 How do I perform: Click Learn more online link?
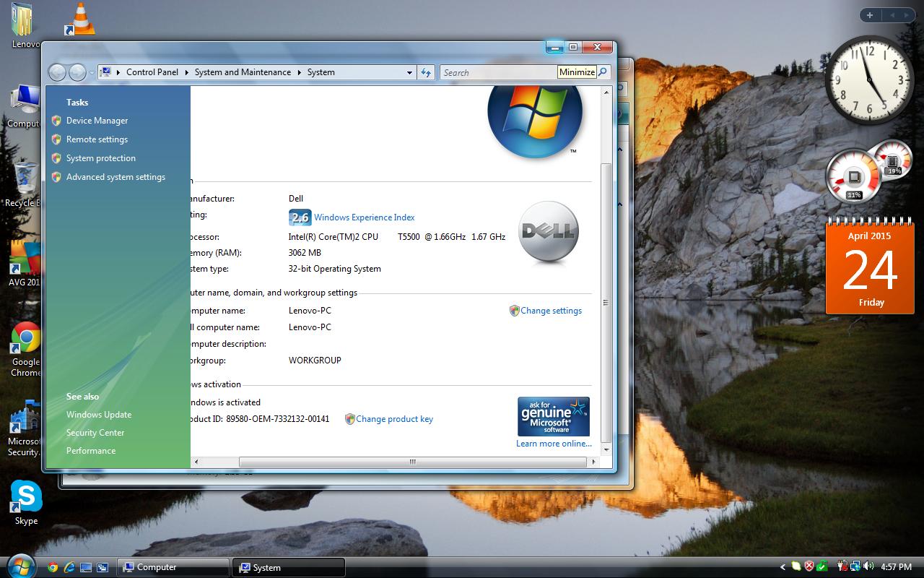coord(554,444)
